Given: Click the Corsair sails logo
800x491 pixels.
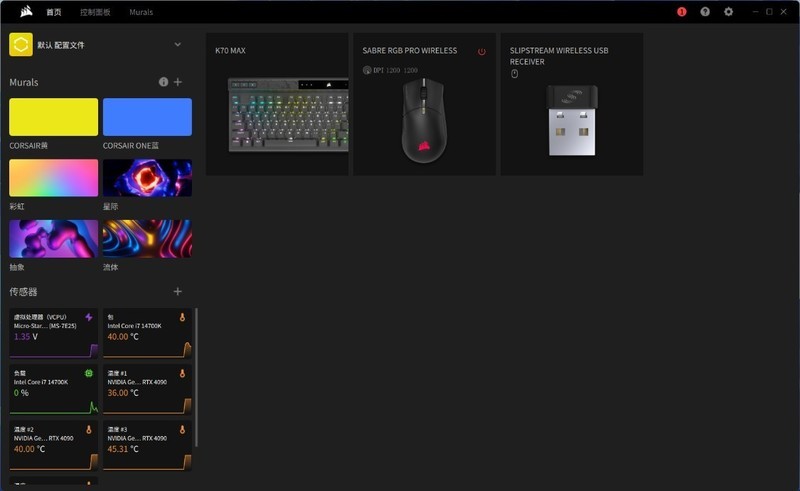Looking at the screenshot, I should click(x=26, y=11).
